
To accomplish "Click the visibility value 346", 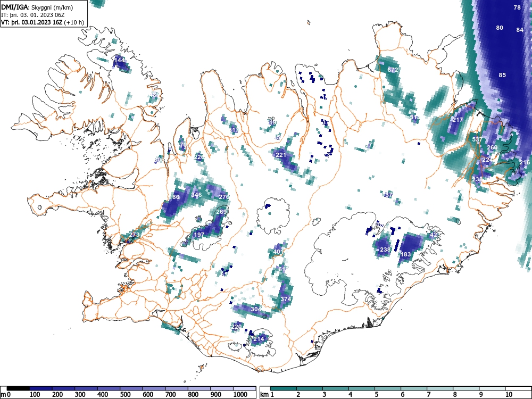I will click(196, 195).
